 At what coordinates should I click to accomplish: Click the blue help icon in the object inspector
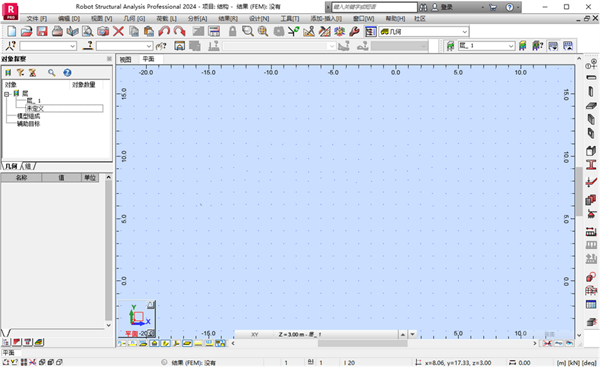67,72
